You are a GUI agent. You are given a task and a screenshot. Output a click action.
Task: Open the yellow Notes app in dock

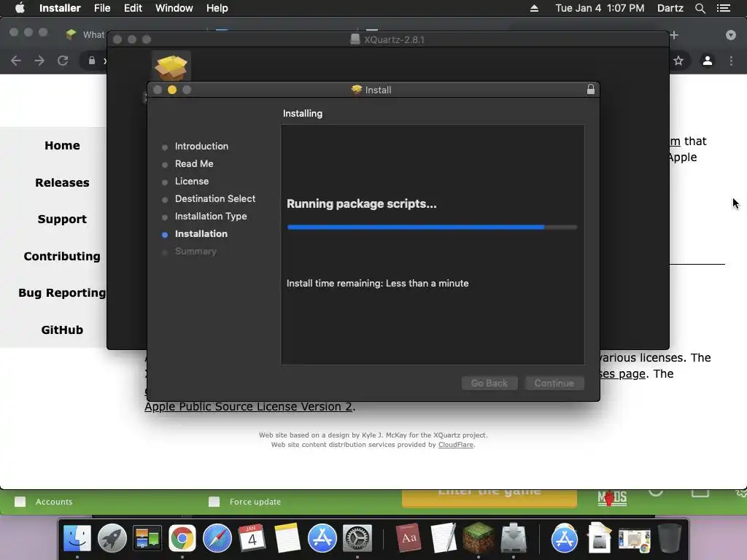(287, 539)
